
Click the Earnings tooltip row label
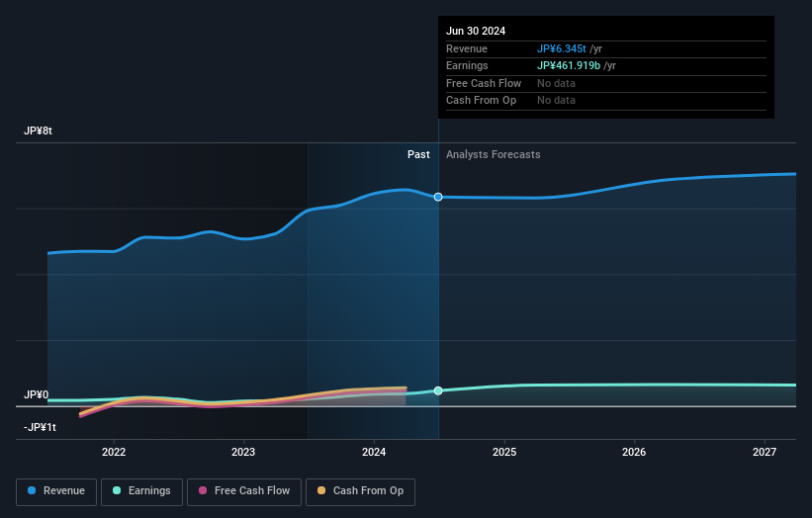coord(467,65)
